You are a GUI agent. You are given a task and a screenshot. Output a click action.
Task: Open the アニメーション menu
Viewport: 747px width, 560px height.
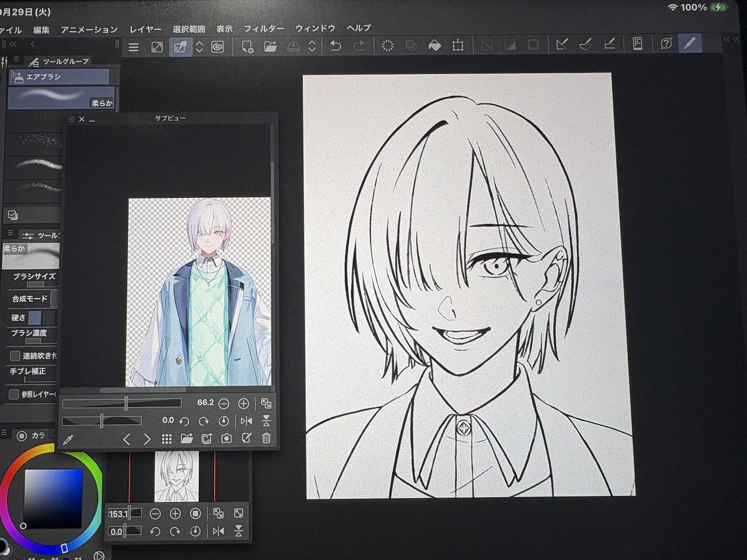point(89,29)
